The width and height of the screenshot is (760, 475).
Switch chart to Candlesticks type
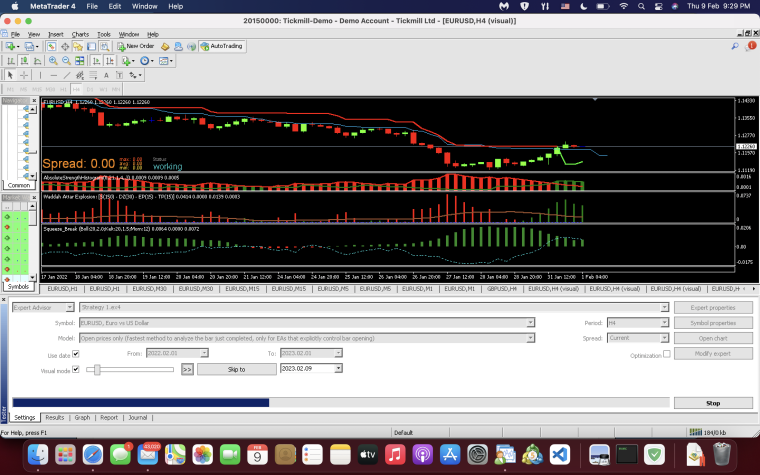click(x=24, y=61)
